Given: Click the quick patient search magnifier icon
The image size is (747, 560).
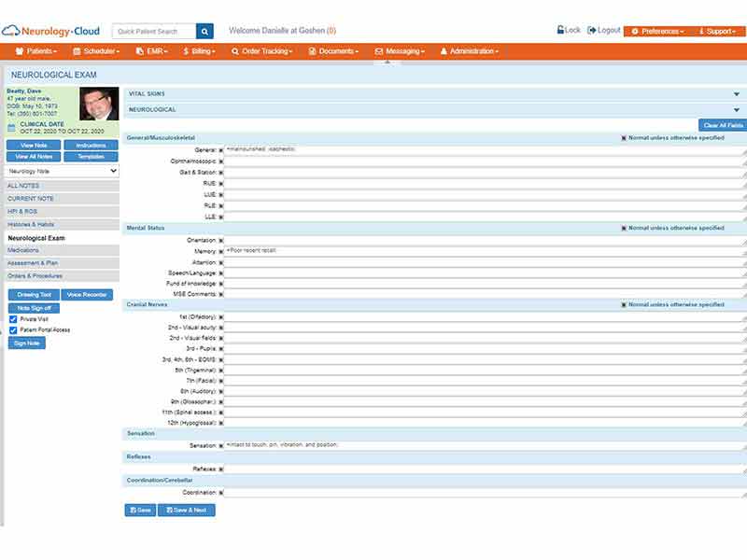Looking at the screenshot, I should pyautogui.click(x=204, y=32).
